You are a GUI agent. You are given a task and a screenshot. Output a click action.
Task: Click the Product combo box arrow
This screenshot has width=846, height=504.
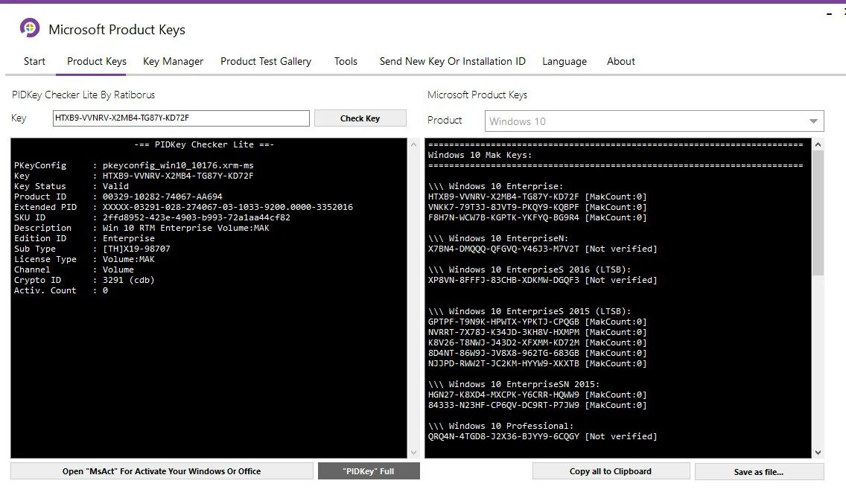(x=813, y=121)
